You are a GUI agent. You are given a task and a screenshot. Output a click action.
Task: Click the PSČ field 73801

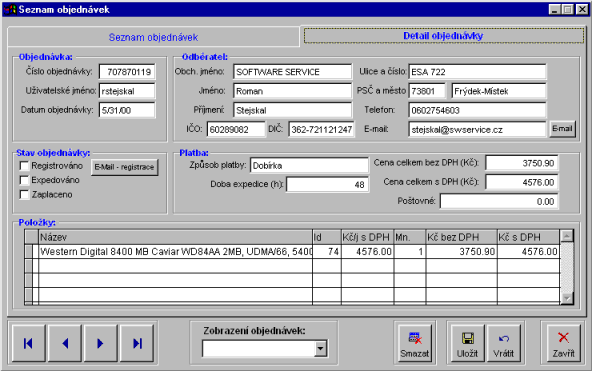click(427, 91)
